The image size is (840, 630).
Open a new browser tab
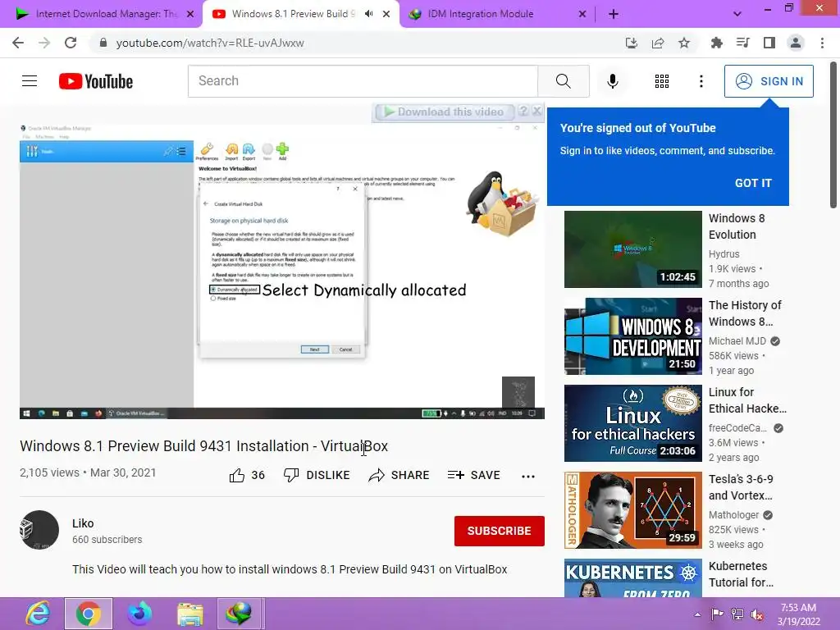point(614,14)
